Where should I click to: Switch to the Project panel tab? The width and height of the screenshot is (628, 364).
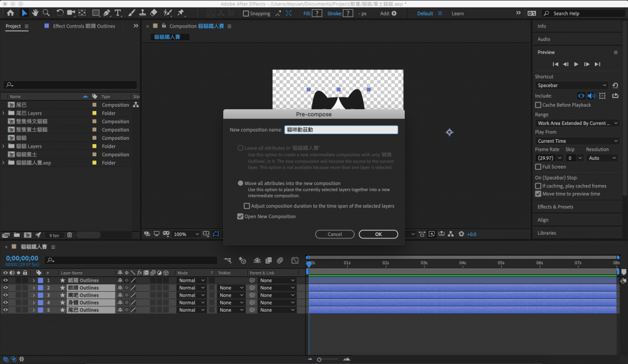13,26
